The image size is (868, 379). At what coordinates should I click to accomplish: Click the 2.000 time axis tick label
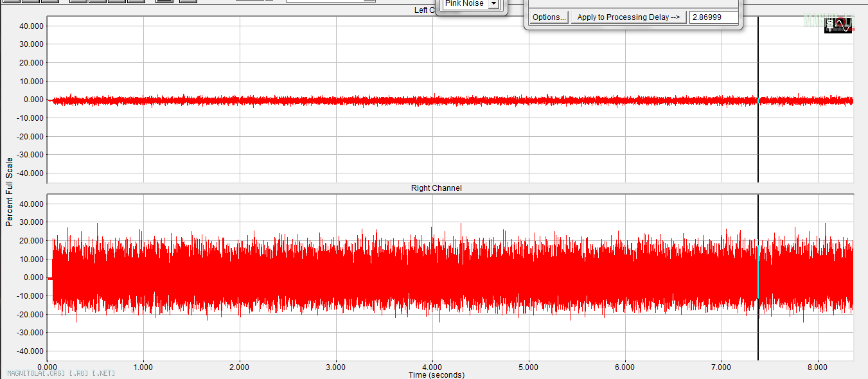(x=239, y=367)
